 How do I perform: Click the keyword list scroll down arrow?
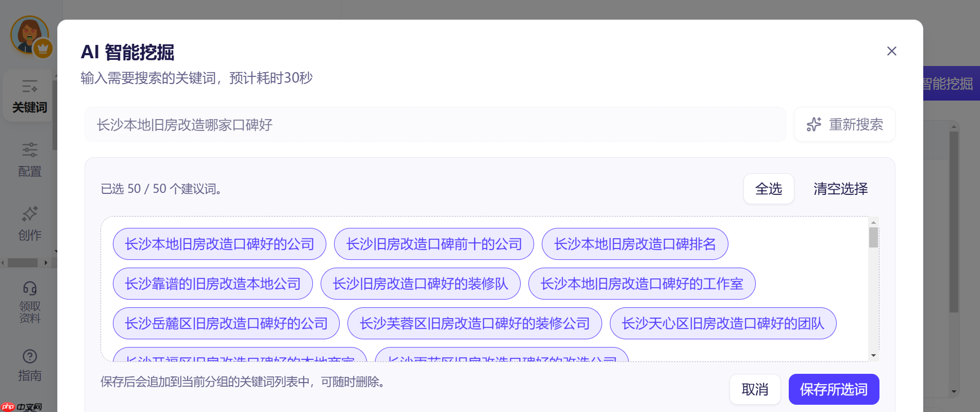[873, 355]
